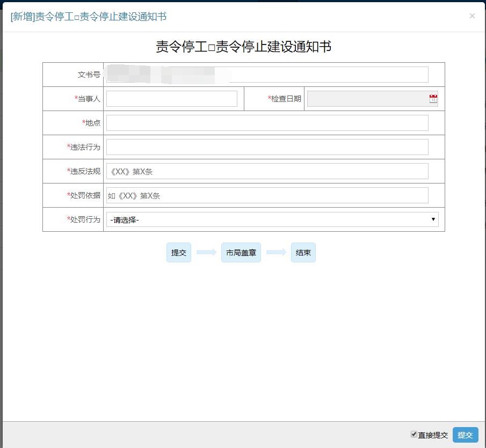This screenshot has height=448, width=486.
Task: Select the 结束 workflow step
Action: (303, 253)
